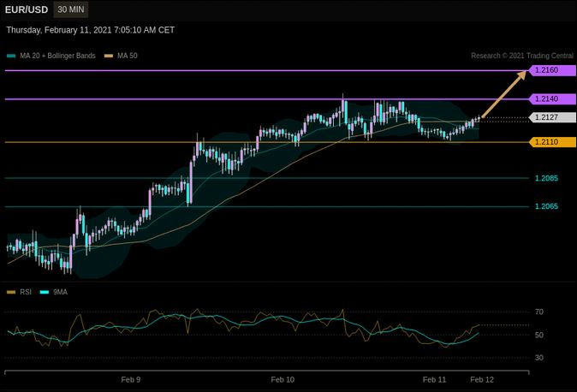This screenshot has width=577, height=392.
Task: Click the 'RSI' legend label
Action: click(x=26, y=292)
